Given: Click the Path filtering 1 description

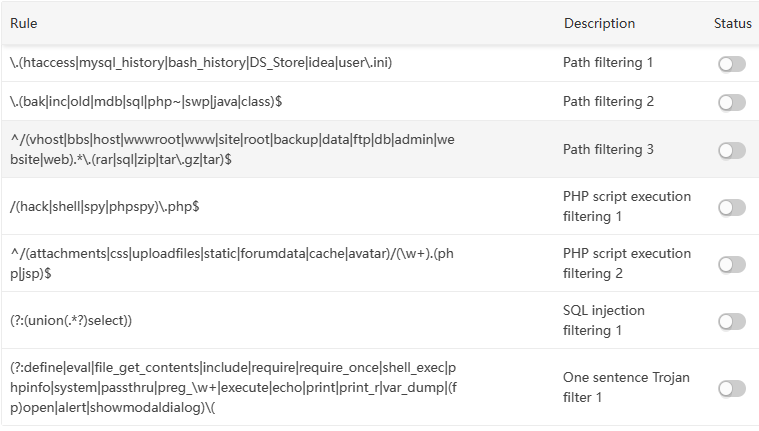Looking at the screenshot, I should click(608, 63).
